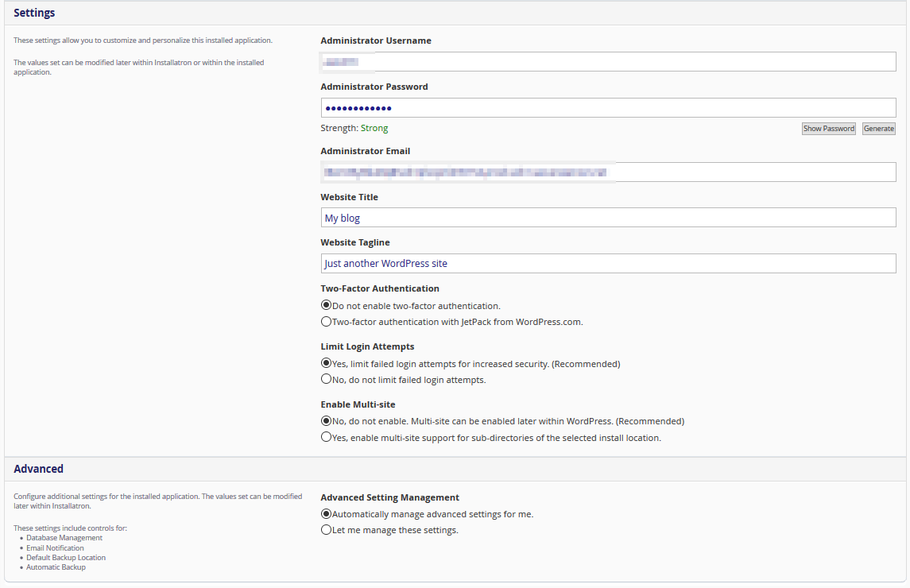Choose 'No, do not limit failed login attempts'

tap(326, 379)
